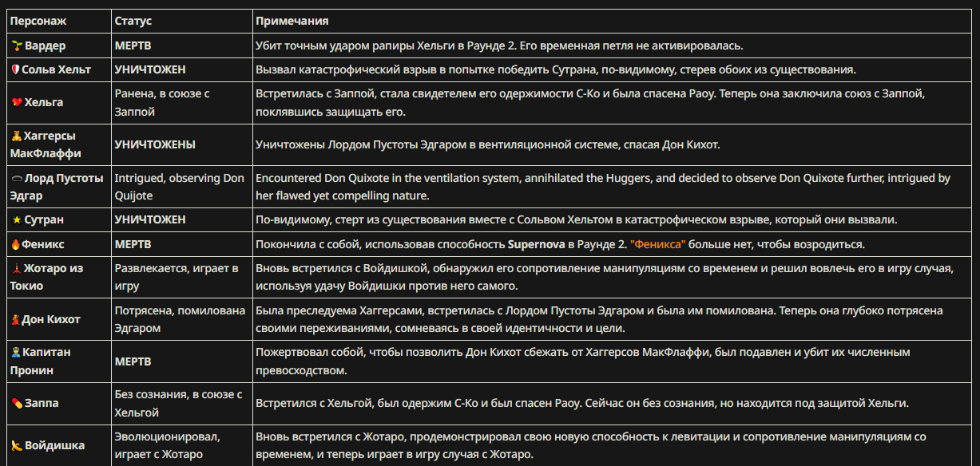Click the note starting 'Вновь встретился с Войдишкой'
The height and width of the screenshot is (466, 980).
[x=605, y=278]
